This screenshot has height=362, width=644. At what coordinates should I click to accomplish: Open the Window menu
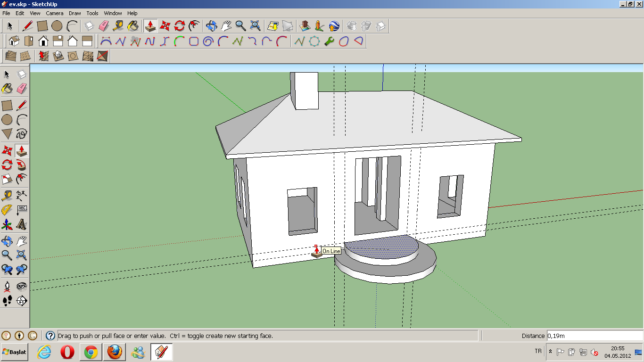(x=113, y=13)
